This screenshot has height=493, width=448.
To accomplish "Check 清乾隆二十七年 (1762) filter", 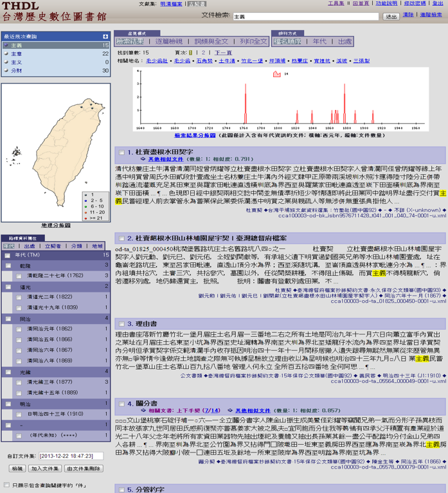I will 19,276.
